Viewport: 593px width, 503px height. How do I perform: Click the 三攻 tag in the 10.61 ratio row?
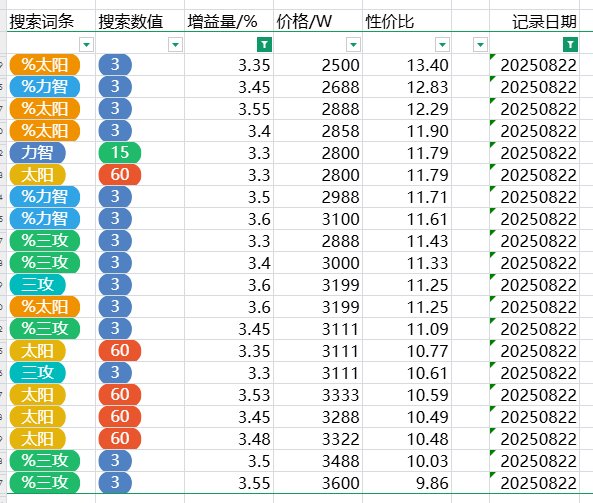pyautogui.click(x=37, y=373)
